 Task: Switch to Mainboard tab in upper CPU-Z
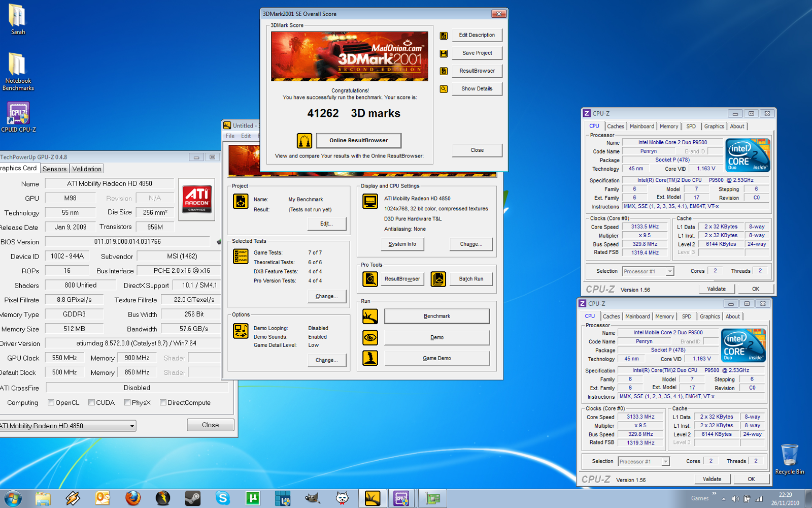pyautogui.click(x=642, y=126)
